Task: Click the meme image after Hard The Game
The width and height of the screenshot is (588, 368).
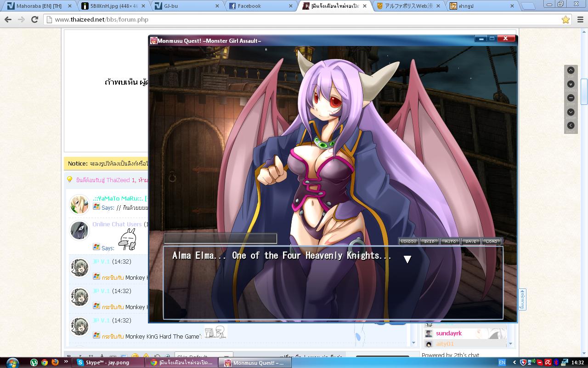Action: [215, 332]
